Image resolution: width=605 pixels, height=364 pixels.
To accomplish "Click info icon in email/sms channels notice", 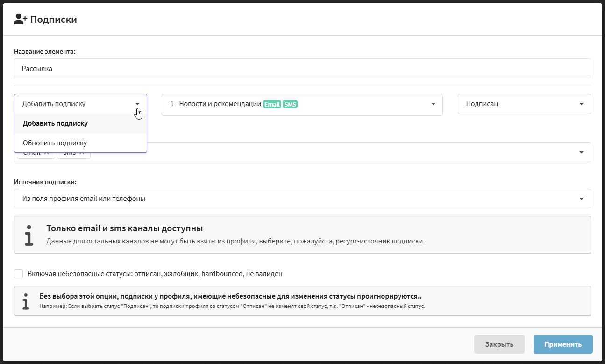I will click(x=29, y=235).
